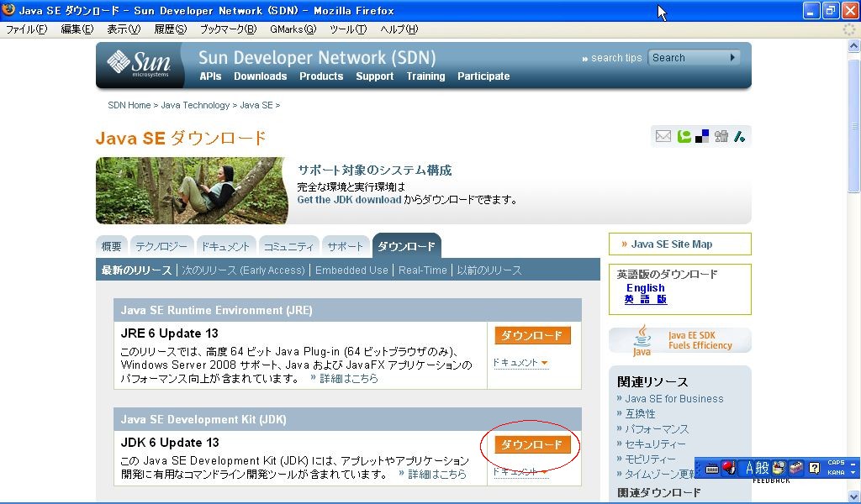Open the Downloads navigation link
This screenshot has height=504, width=861.
tap(261, 76)
